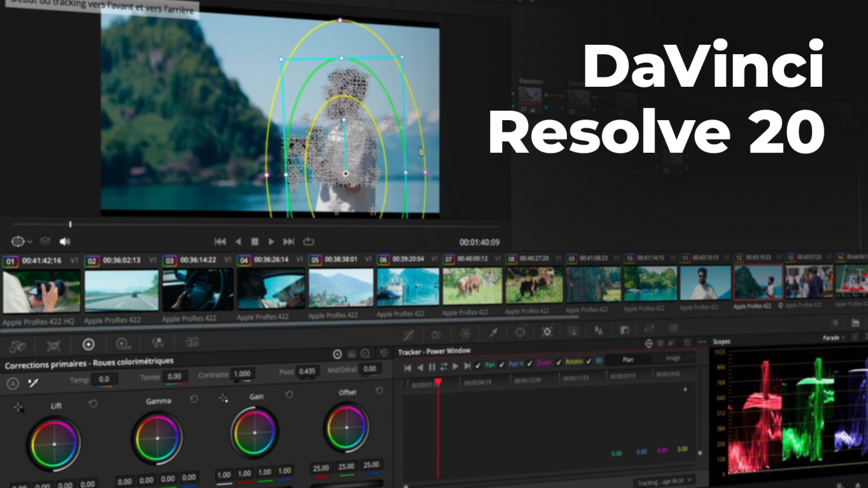Open the Parade scopes dropdown
Viewport: 868px width, 488px height.
834,338
